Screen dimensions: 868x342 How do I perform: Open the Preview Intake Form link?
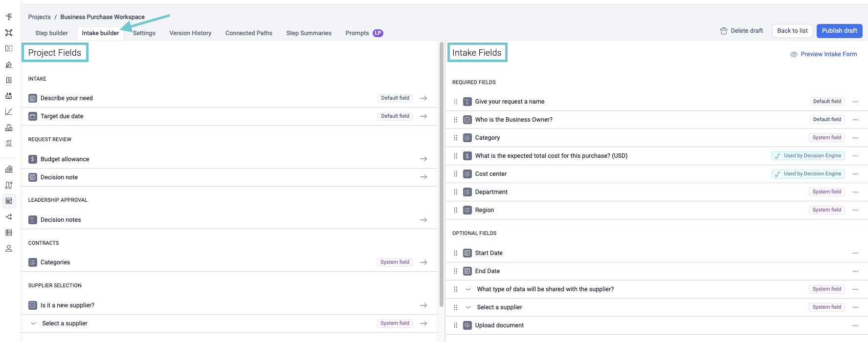coord(828,54)
